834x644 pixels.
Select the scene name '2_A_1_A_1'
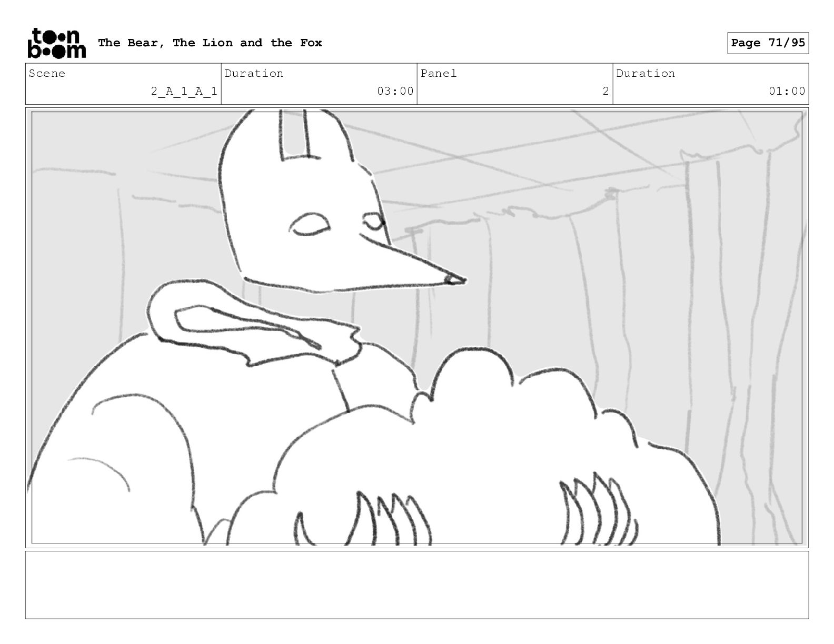pos(184,91)
